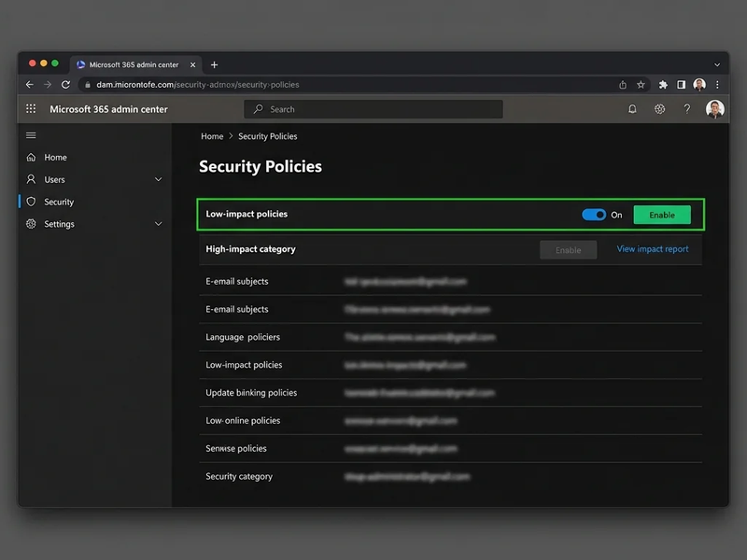Open the browser three-dot menu
This screenshot has width=747, height=560.
717,84
